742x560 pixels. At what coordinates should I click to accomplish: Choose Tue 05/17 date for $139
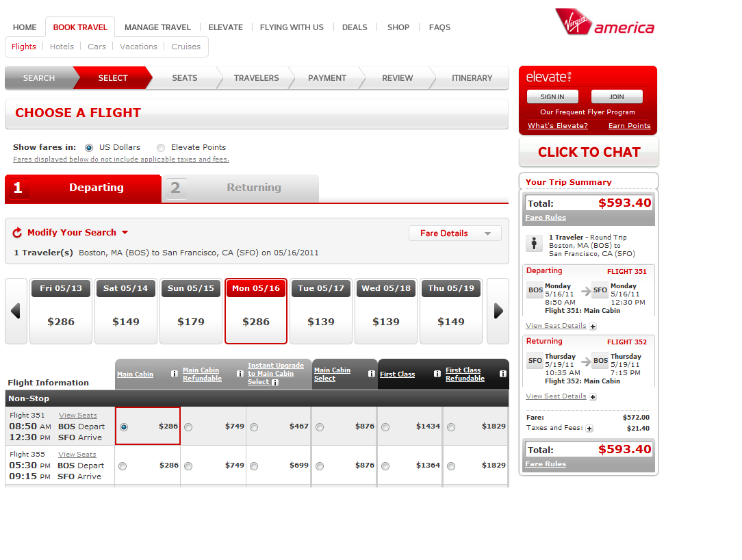(321, 311)
